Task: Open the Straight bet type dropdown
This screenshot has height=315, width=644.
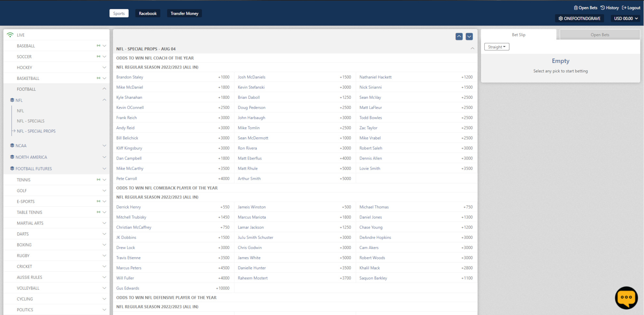Action: (497, 47)
